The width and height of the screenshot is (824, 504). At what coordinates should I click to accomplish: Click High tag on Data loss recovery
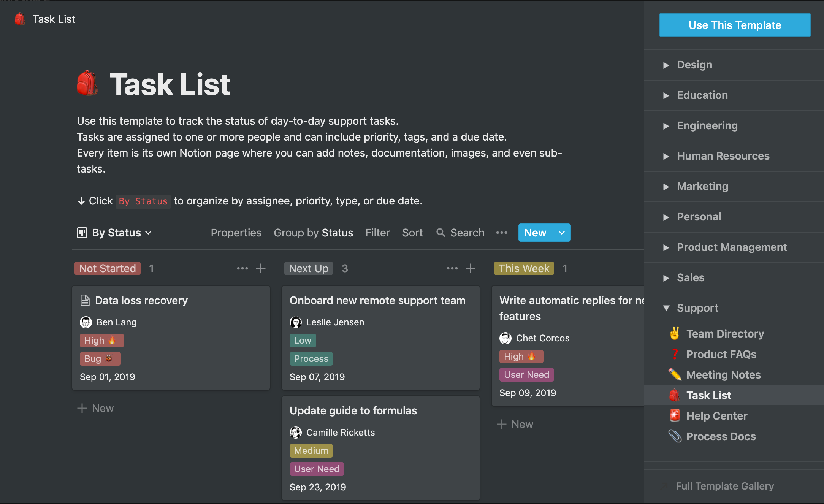pyautogui.click(x=101, y=341)
